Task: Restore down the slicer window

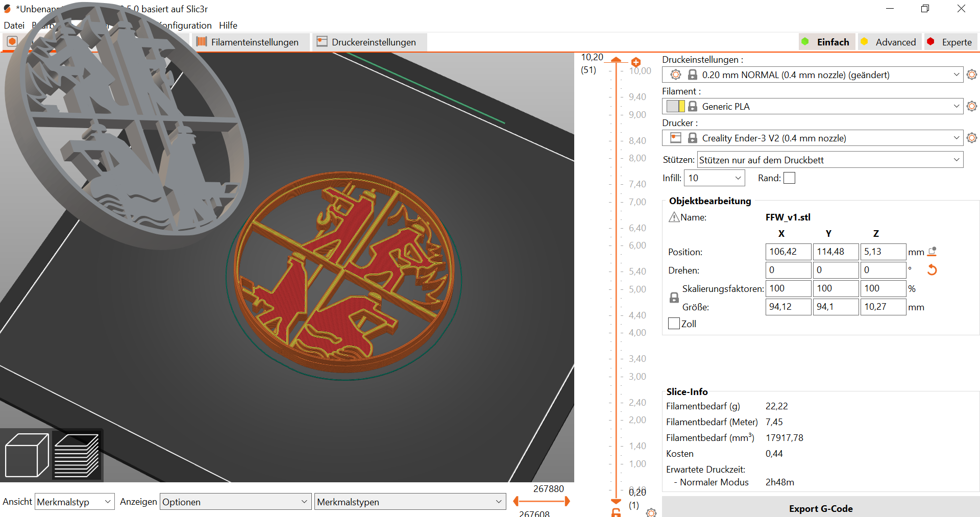Action: coord(925,9)
